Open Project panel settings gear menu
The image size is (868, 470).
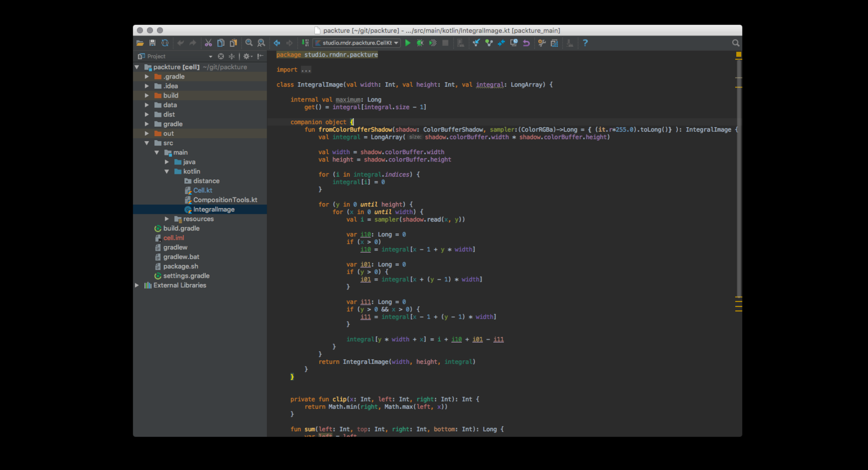tap(246, 56)
